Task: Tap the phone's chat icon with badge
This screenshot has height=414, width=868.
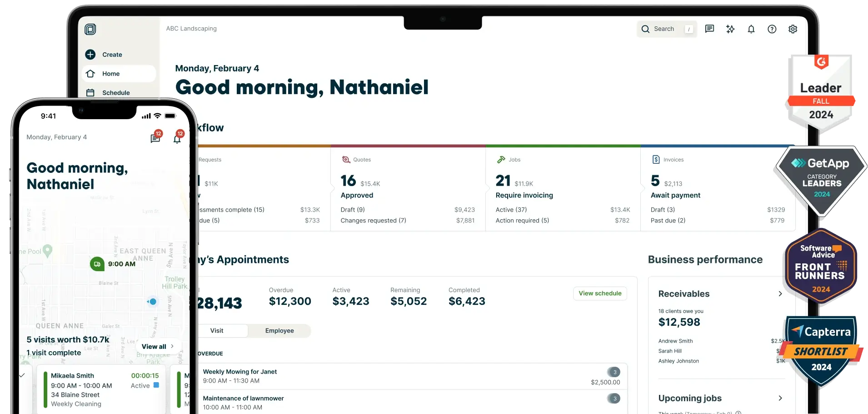Action: tap(156, 137)
